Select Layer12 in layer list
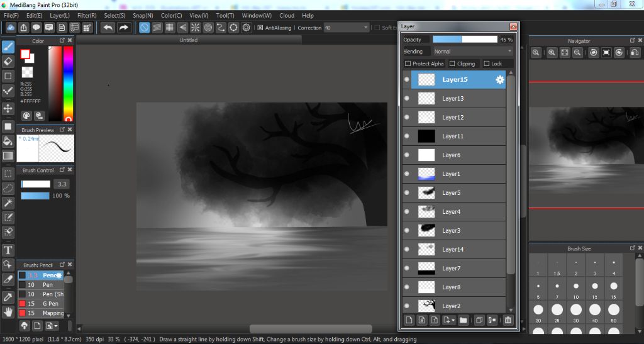644x344 pixels. (x=454, y=118)
